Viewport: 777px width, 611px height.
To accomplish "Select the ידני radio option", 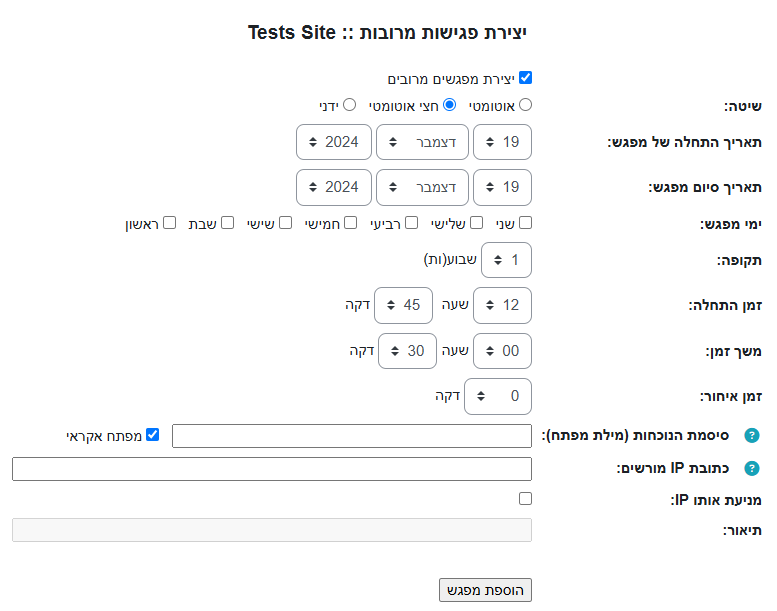I will click(x=350, y=104).
